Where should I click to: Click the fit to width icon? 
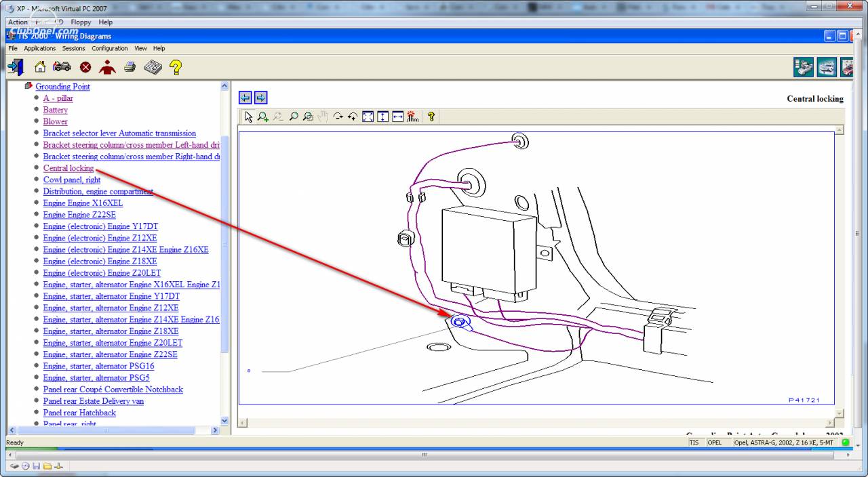click(x=397, y=117)
